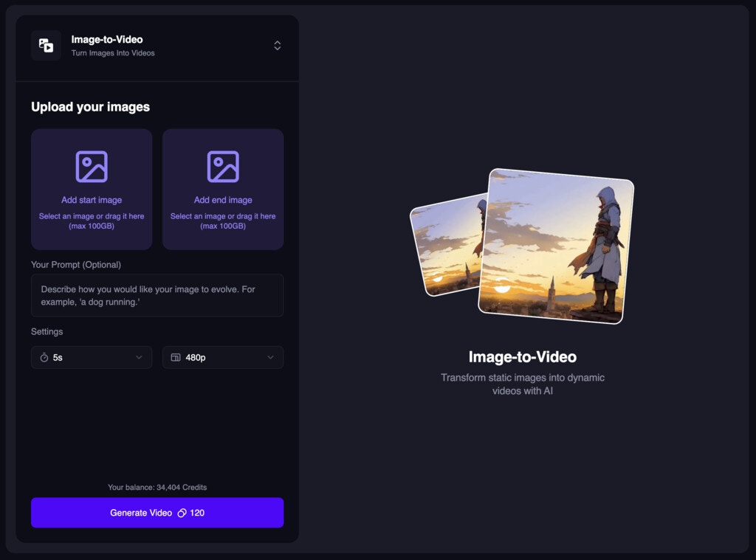Screen dimensions: 756x560
Task: Open the 480p resolution dropdown
Action: [x=222, y=357]
